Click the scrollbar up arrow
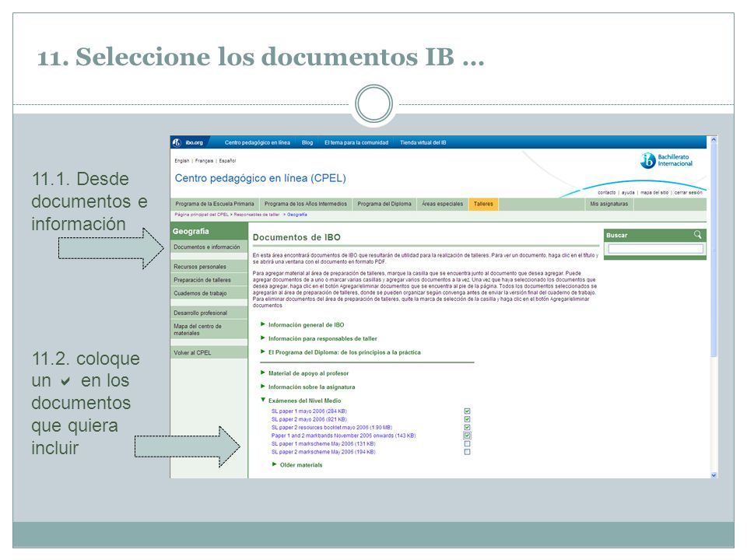 pyautogui.click(x=714, y=140)
